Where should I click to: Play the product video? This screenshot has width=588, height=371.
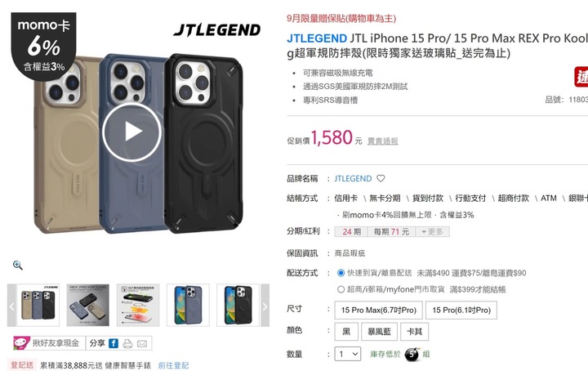pos(131,132)
